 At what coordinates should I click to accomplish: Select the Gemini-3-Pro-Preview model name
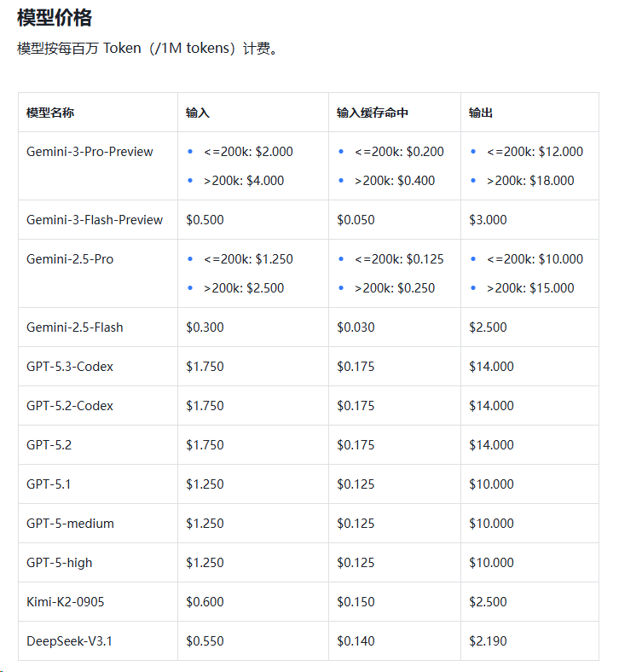[x=90, y=152]
